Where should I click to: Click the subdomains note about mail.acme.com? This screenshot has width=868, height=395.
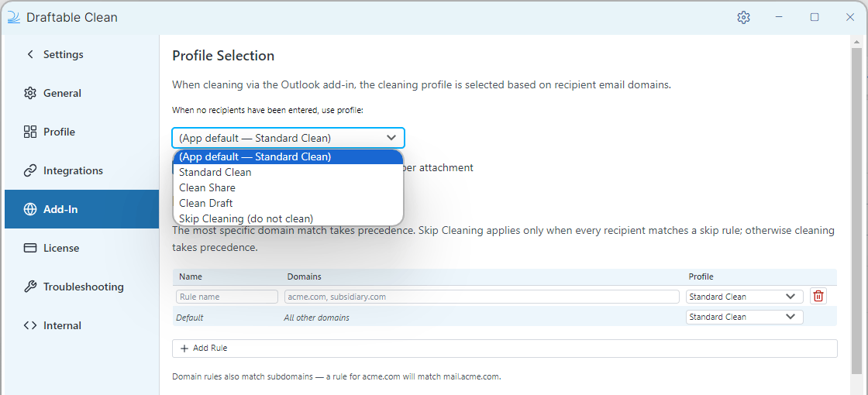(x=336, y=376)
